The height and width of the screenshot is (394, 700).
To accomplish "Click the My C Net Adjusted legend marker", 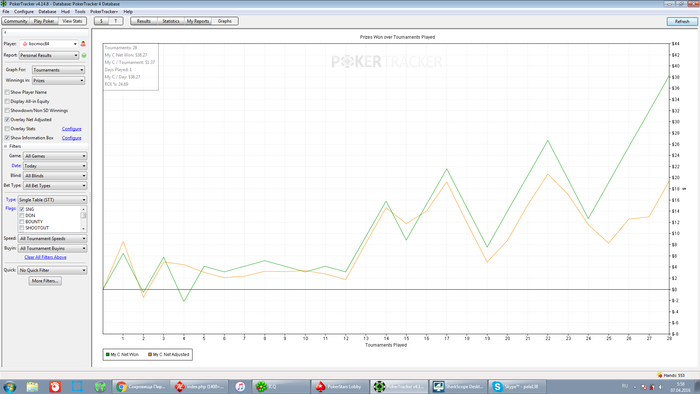I will pyautogui.click(x=150, y=354).
